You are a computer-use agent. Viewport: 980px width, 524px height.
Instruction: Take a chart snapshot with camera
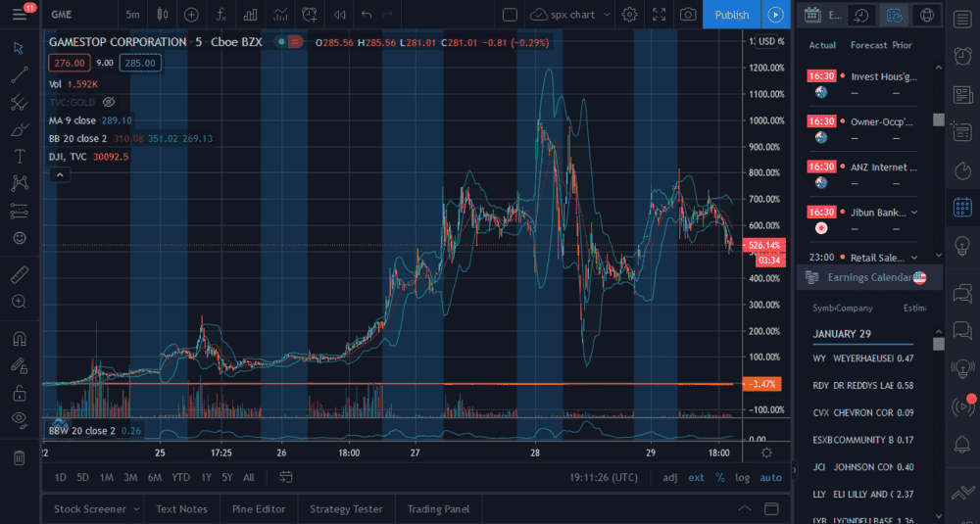(688, 15)
